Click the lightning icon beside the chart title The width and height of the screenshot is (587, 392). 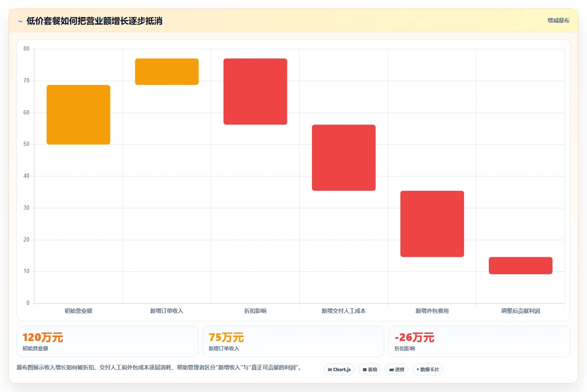[20, 21]
